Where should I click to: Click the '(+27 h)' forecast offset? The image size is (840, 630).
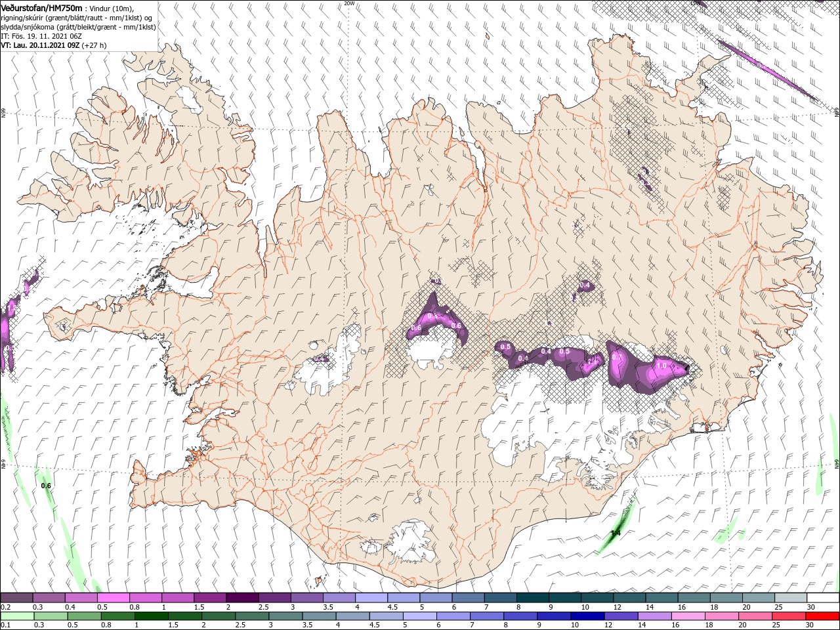(x=94, y=45)
